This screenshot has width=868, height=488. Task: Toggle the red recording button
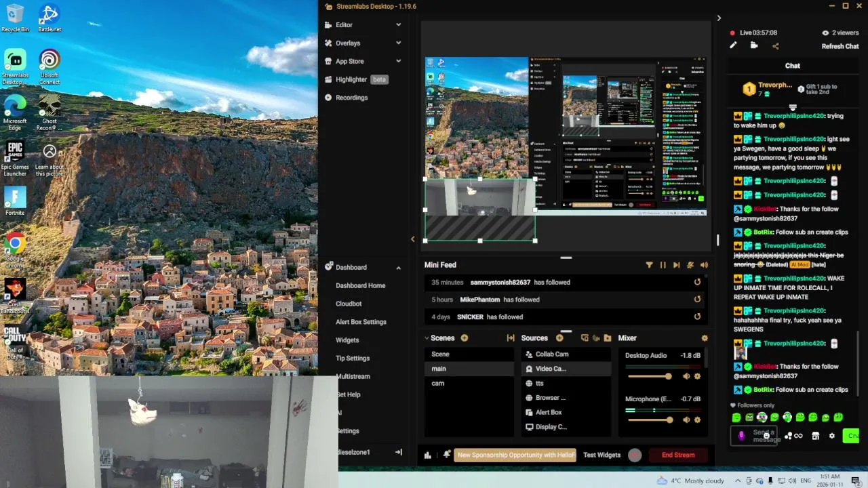pyautogui.click(x=635, y=455)
